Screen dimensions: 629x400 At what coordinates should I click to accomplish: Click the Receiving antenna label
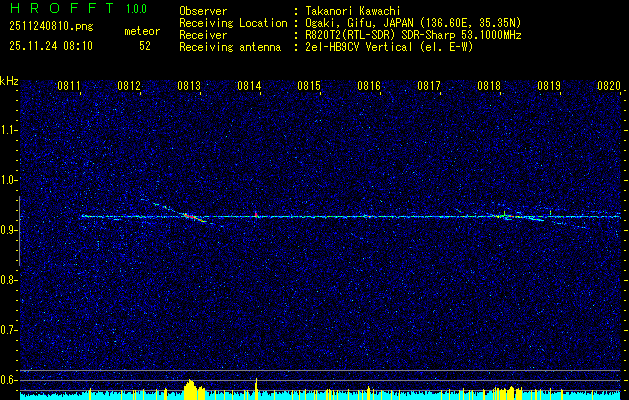(230, 47)
